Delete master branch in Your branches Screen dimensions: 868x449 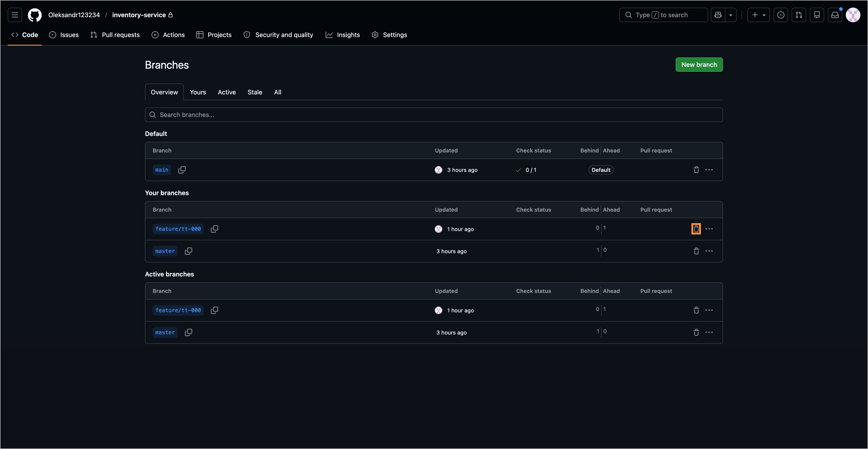point(696,251)
